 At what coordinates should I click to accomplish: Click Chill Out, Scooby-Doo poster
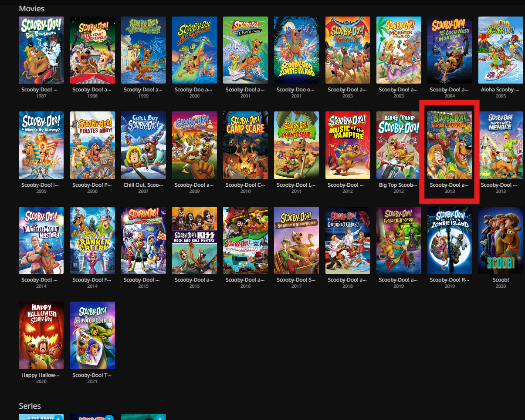[143, 145]
